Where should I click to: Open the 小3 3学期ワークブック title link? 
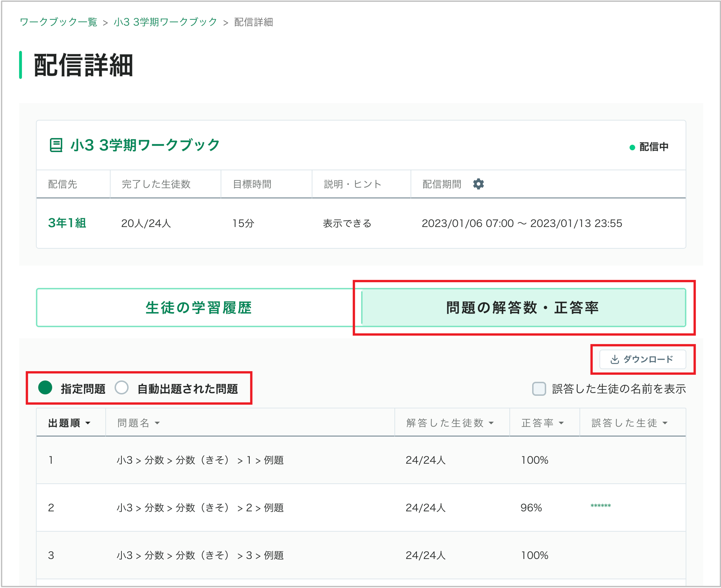[145, 145]
